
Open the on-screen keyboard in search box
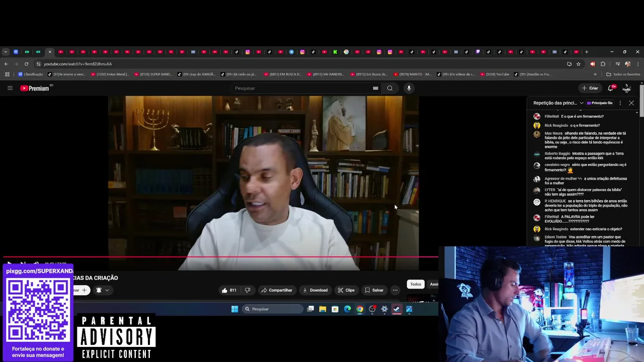[x=375, y=88]
